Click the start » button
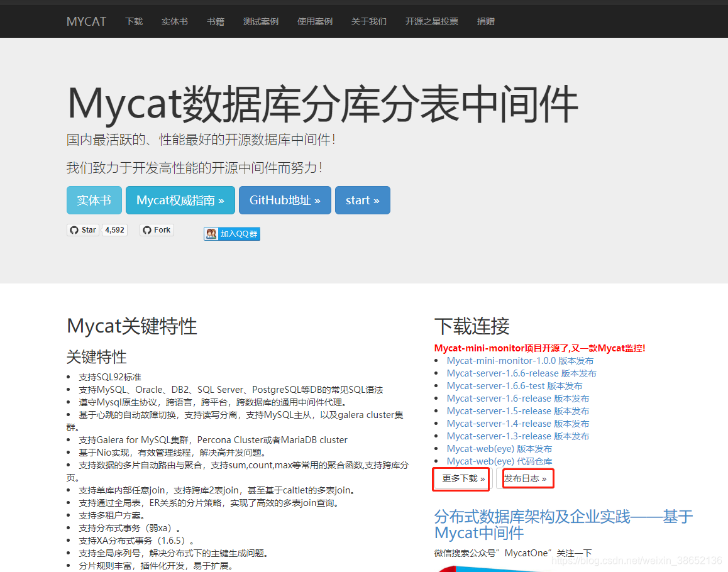The width and height of the screenshot is (728, 572). [363, 200]
